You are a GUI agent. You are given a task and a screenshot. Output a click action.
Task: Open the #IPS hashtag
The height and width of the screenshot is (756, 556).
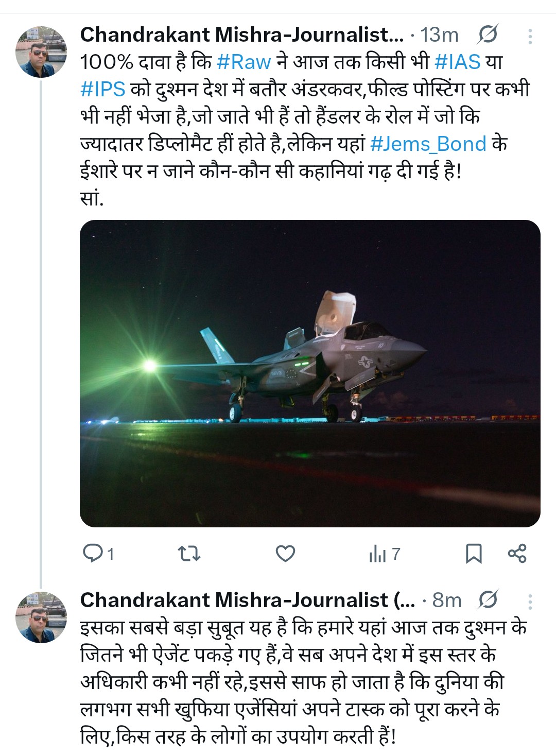103,89
